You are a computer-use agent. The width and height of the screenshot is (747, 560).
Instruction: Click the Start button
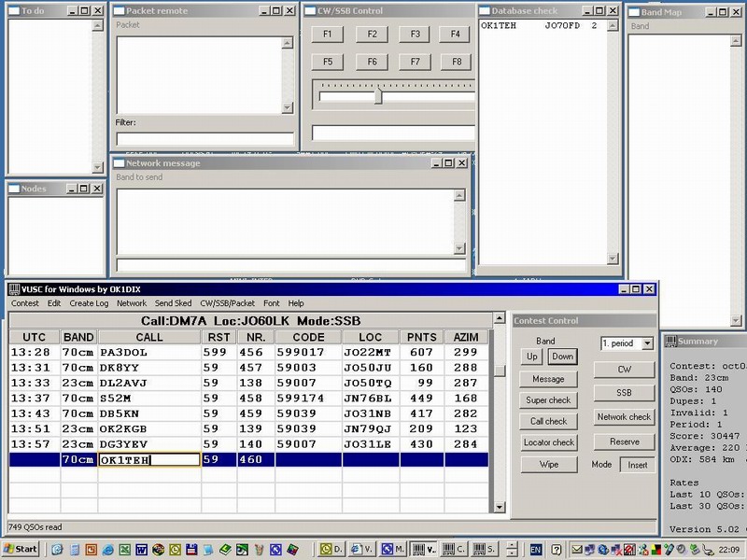[21, 550]
